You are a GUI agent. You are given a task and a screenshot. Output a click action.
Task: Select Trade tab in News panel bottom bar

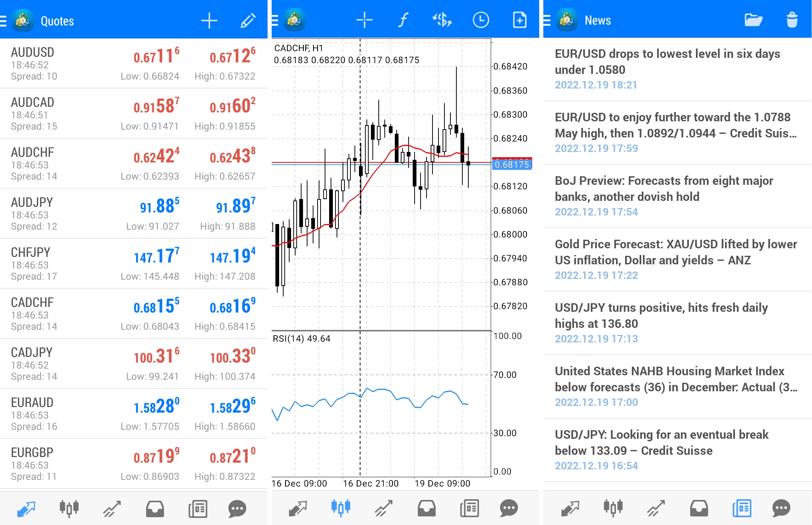coord(656,509)
